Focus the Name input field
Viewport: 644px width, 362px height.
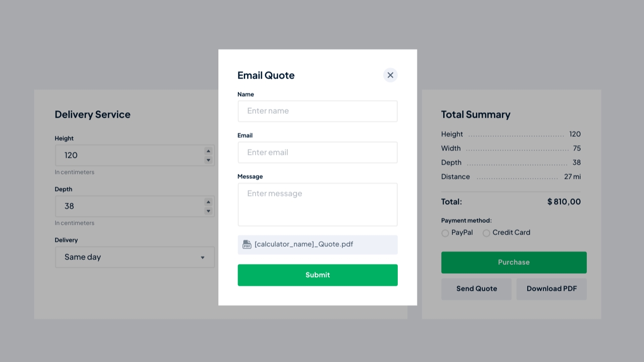pos(318,111)
